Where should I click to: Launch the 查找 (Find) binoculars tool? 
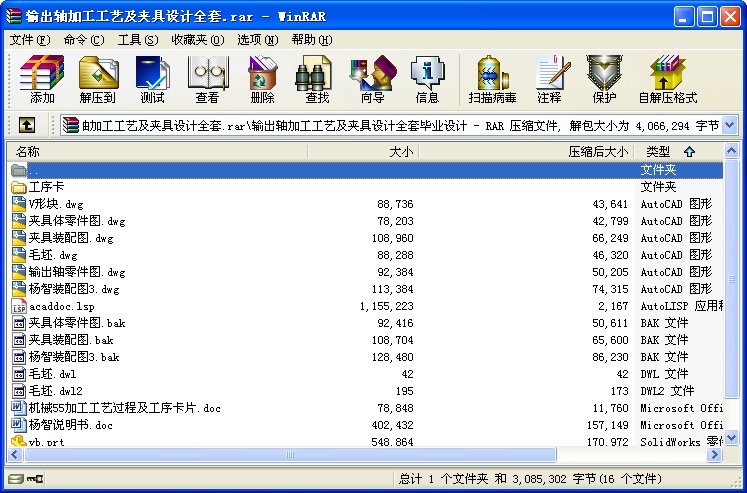[317, 80]
